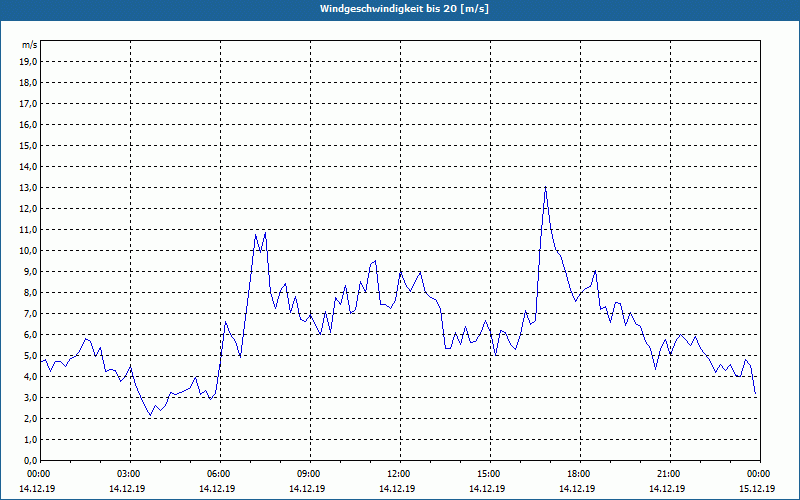Select the 18:00 time label
This screenshot has height=500, width=800.
(x=577, y=474)
